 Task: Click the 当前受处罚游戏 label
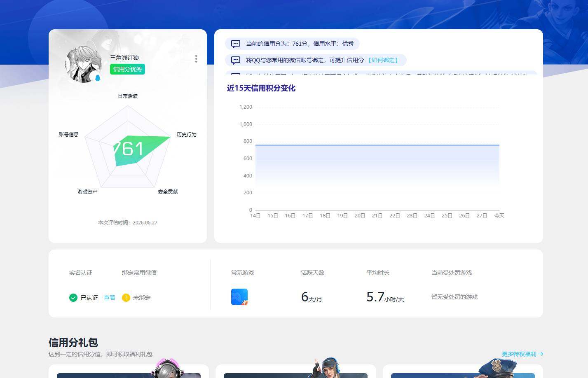pos(452,273)
